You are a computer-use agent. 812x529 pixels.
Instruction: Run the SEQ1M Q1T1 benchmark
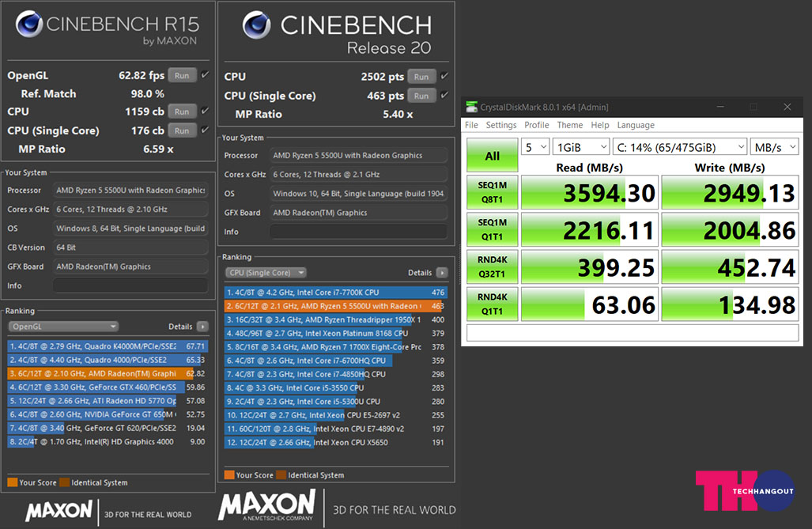pos(492,229)
